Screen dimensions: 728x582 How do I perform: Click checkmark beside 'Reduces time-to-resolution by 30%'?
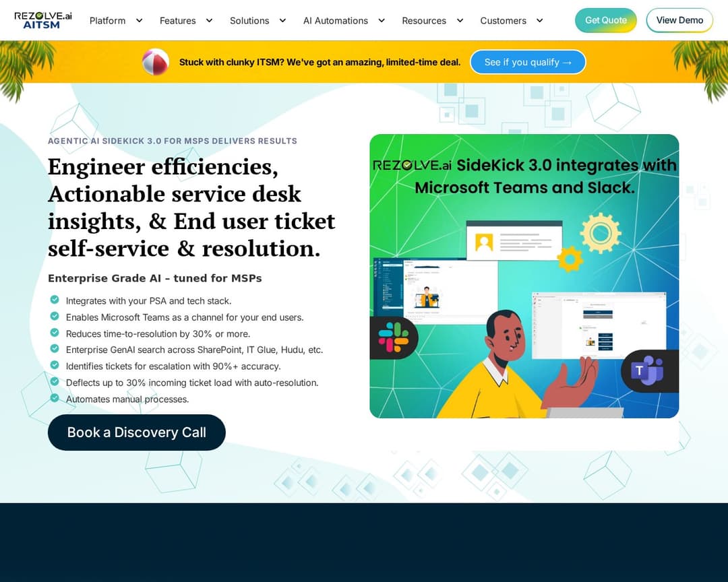[x=55, y=331]
